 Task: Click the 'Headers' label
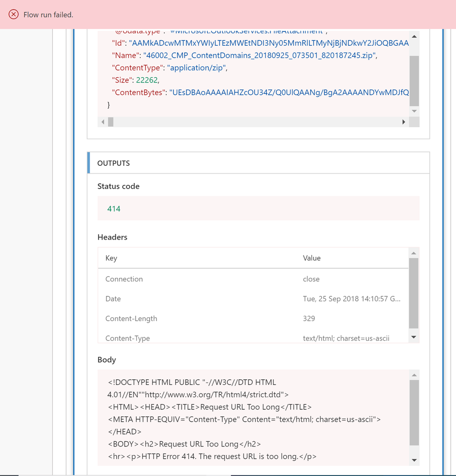[112, 237]
